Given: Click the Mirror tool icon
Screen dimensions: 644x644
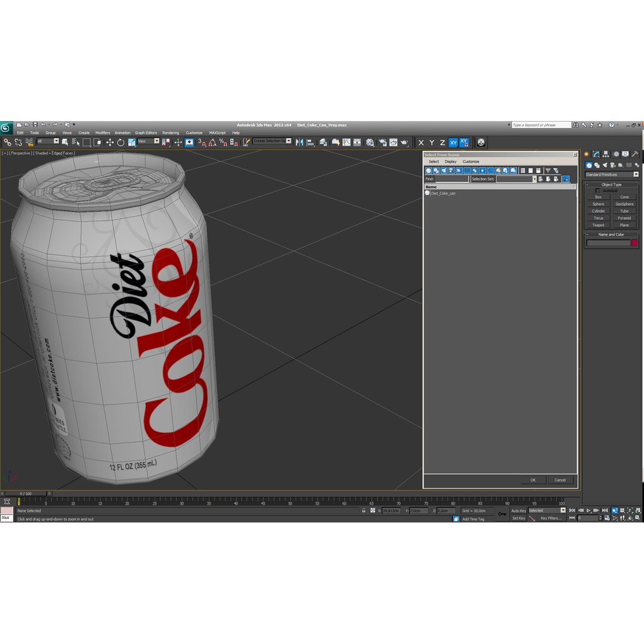Looking at the screenshot, I should [x=299, y=143].
